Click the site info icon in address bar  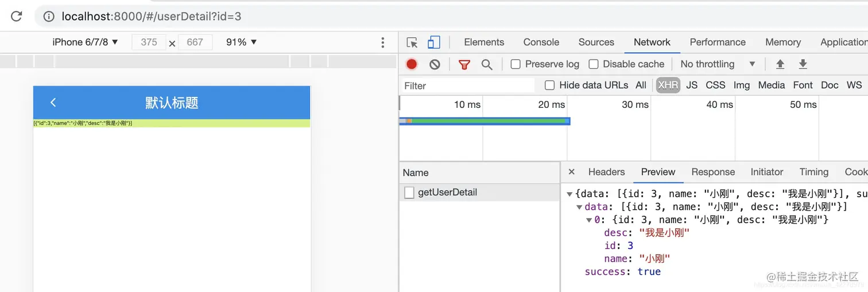(49, 17)
